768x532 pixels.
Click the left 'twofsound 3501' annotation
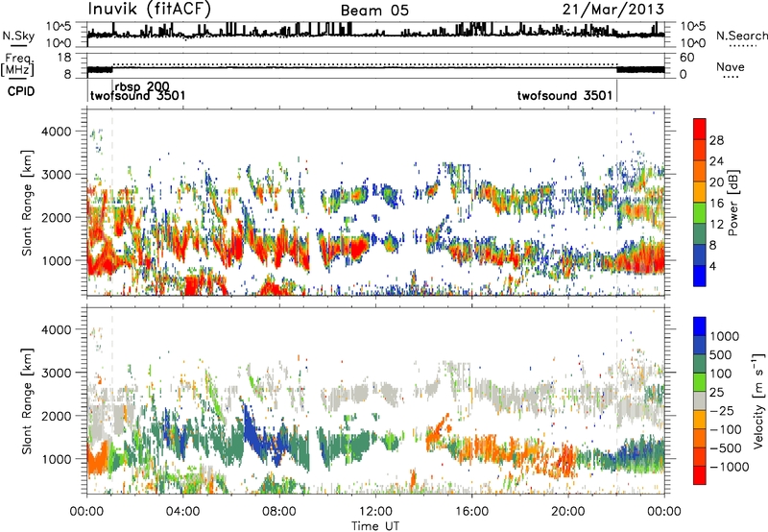pos(137,95)
